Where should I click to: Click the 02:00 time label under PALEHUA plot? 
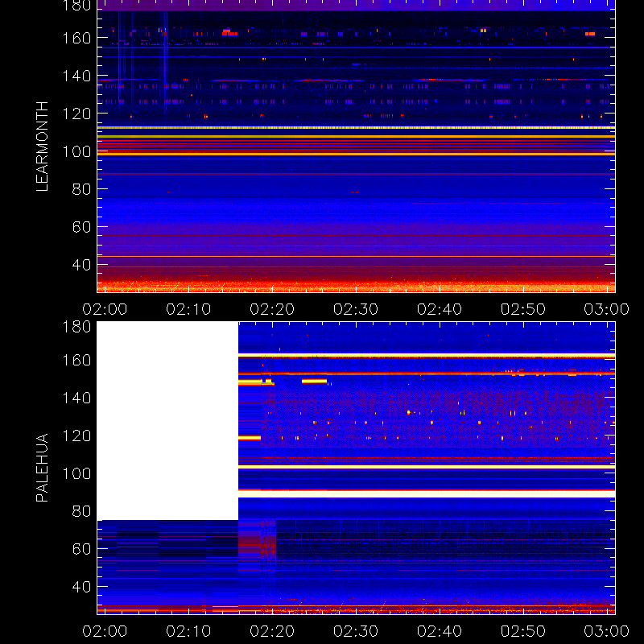105,631
